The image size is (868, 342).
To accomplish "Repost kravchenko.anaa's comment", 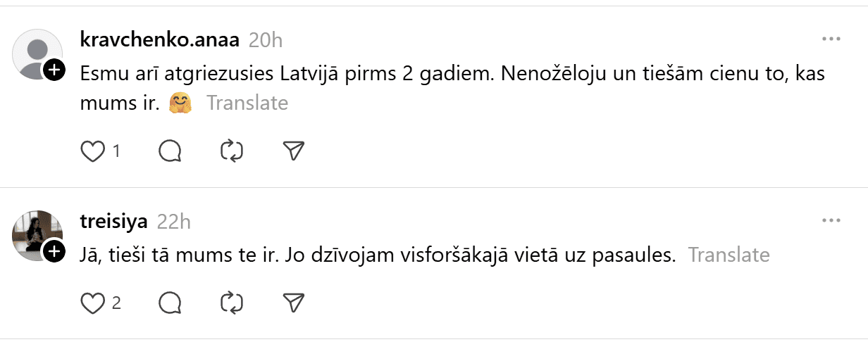I will tap(232, 151).
